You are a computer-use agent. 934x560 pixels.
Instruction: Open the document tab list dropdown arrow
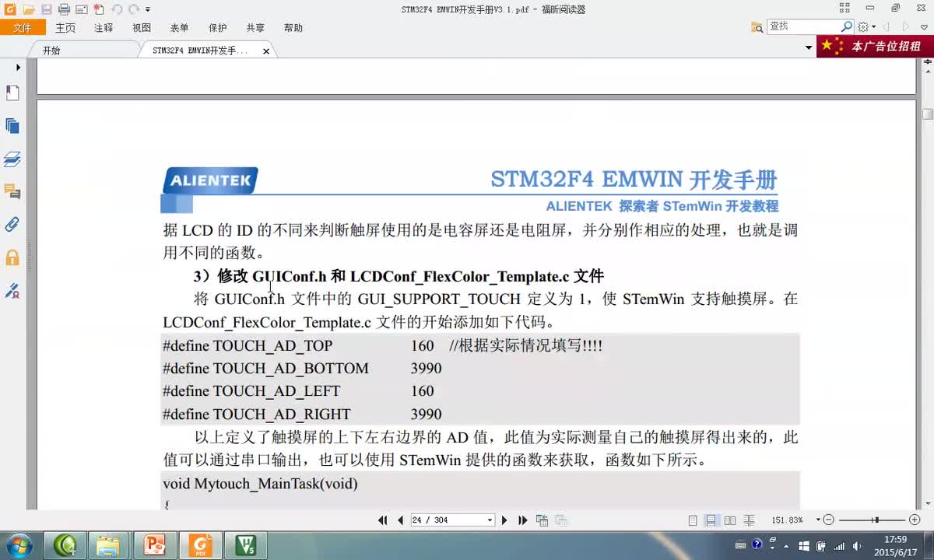809,48
